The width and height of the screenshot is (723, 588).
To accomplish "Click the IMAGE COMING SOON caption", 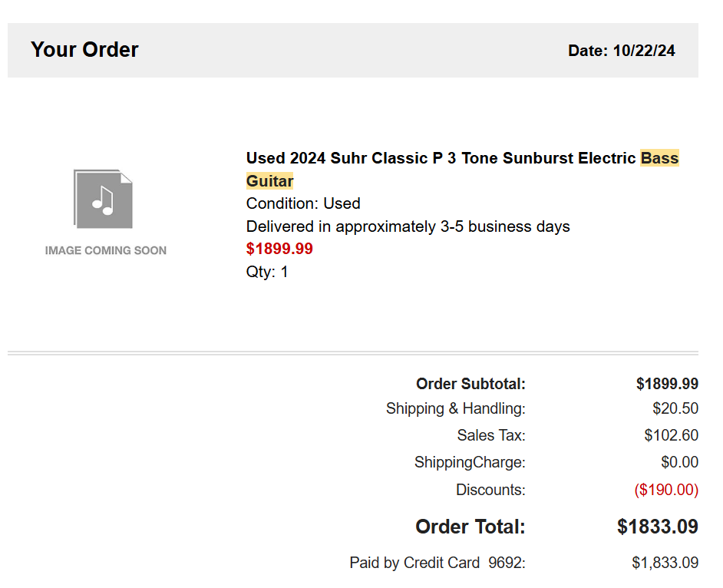I will click(106, 250).
